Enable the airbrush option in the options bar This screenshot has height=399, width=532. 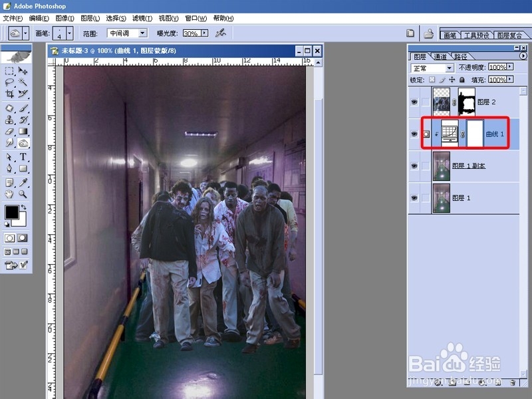[221, 33]
